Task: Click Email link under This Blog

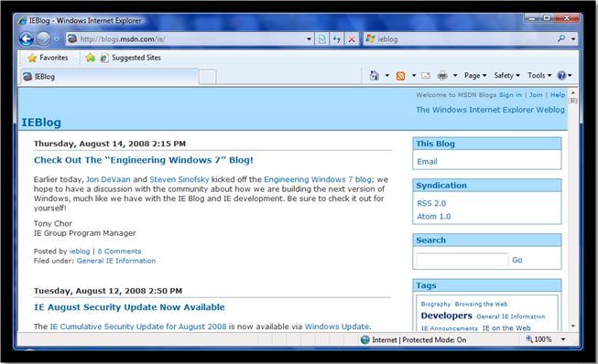Action: click(x=427, y=162)
